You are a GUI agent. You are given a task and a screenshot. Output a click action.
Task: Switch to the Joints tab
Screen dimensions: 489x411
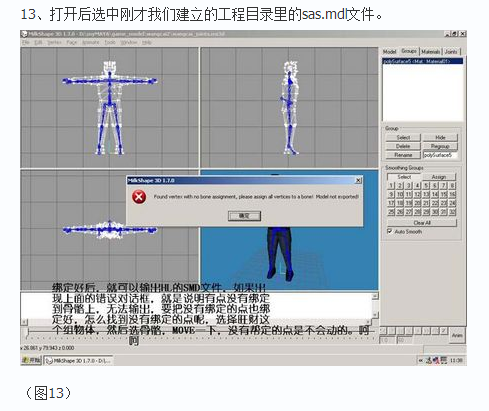[451, 52]
